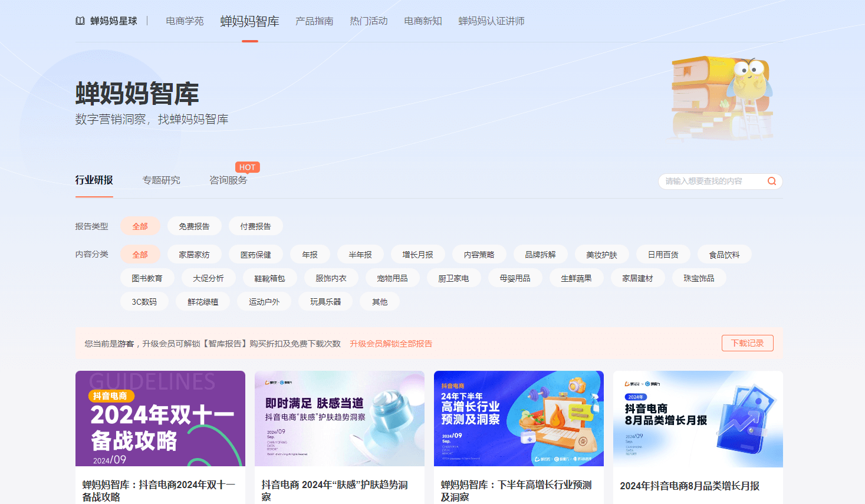Viewport: 865px width, 504px height.
Task: Select 蝉妈妈智库 navigation item
Action: (250, 21)
